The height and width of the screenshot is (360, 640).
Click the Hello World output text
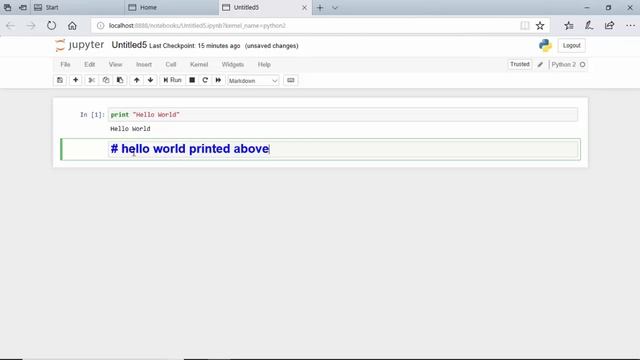tap(130, 129)
